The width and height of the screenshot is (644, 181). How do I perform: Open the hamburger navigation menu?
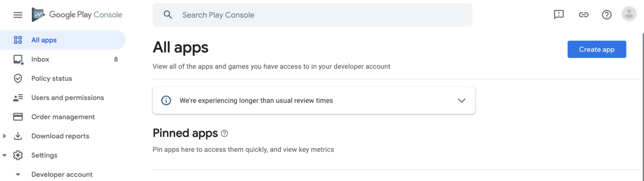[x=18, y=15]
